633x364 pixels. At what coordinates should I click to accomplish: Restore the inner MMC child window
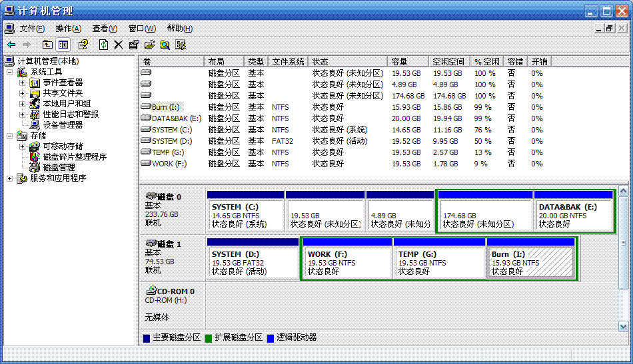pos(610,28)
